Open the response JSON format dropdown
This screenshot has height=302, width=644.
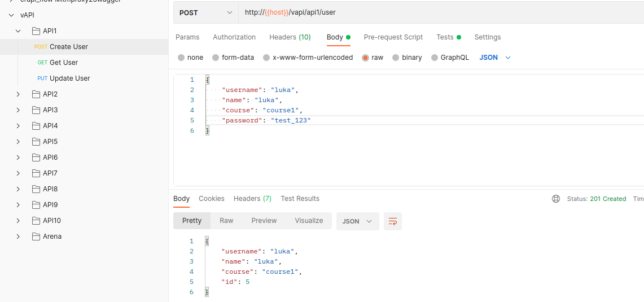pos(357,221)
